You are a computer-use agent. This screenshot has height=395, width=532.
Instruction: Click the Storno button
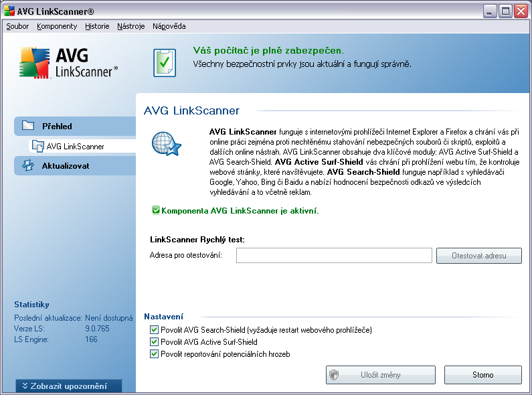[x=482, y=375]
